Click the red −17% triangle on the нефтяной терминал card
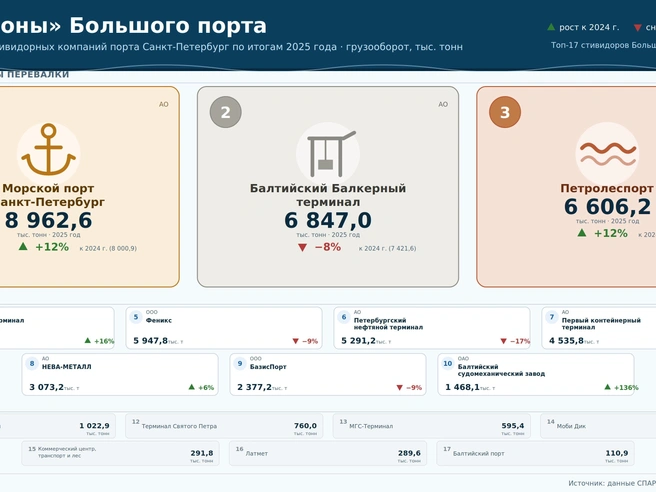Image resolution: width=656 pixels, height=492 pixels. click(503, 341)
